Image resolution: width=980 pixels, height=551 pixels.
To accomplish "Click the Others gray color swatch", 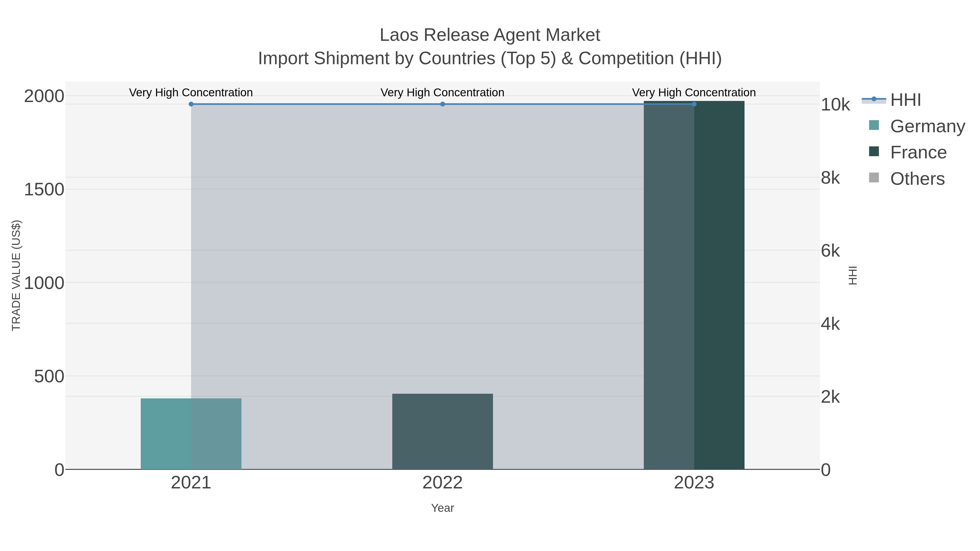I will [874, 178].
